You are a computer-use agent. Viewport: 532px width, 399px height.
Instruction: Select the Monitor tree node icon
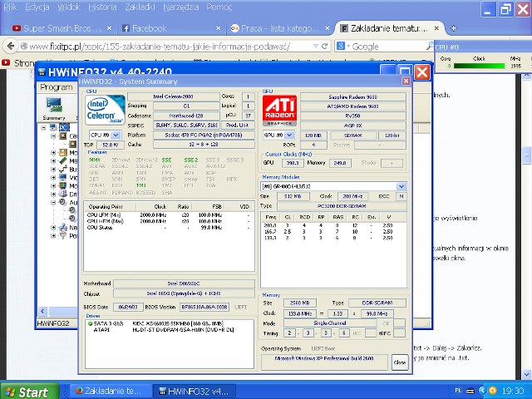click(x=63, y=185)
